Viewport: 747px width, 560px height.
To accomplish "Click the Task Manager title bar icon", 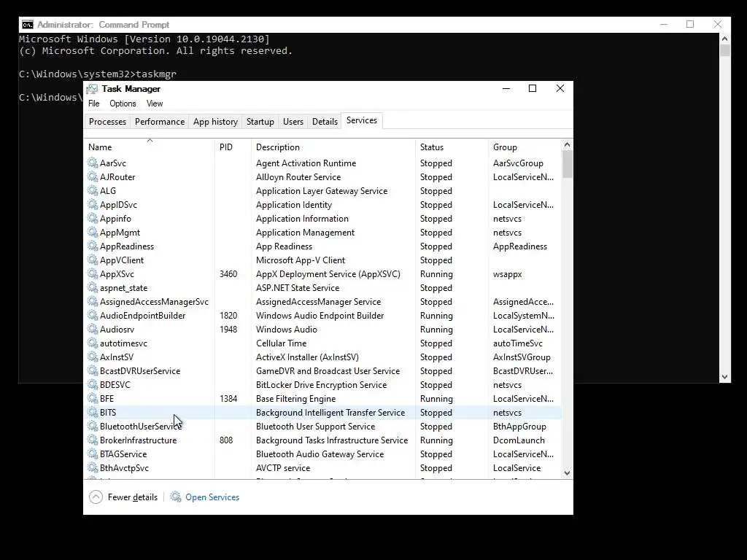I will pos(93,89).
